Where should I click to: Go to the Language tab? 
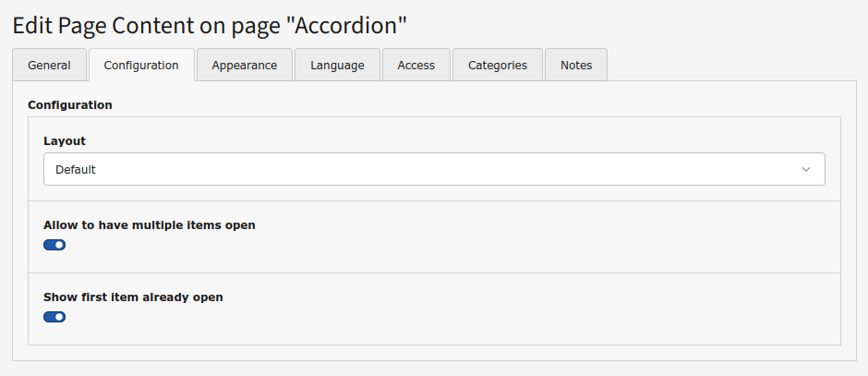(x=337, y=66)
